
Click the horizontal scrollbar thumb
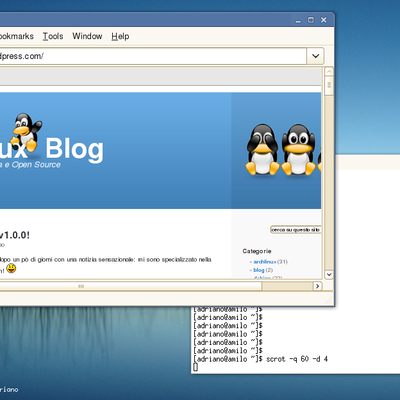pos(131,286)
